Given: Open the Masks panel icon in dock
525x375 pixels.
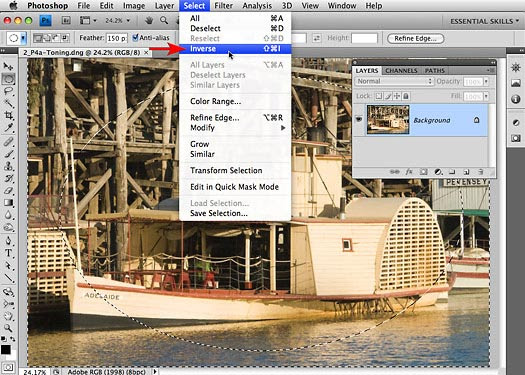Looking at the screenshot, I should 516,138.
